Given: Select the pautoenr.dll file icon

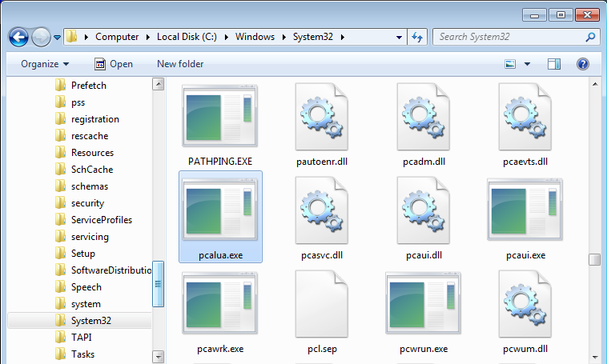Looking at the screenshot, I should pos(322,117).
